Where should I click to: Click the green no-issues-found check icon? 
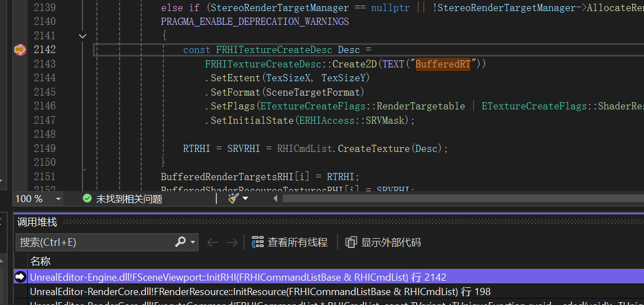[87, 199]
